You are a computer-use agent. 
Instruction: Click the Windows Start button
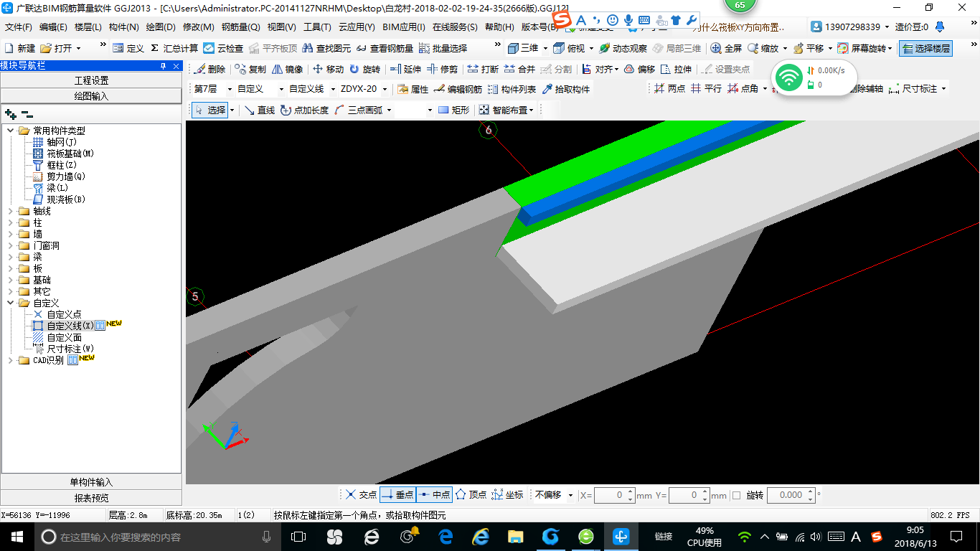coord(17,536)
